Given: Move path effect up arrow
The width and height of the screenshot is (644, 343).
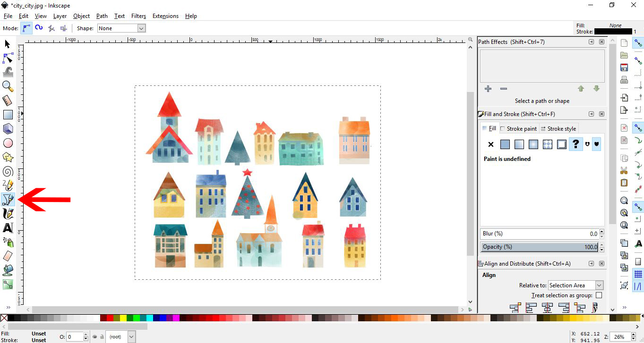Looking at the screenshot, I should (581, 89).
